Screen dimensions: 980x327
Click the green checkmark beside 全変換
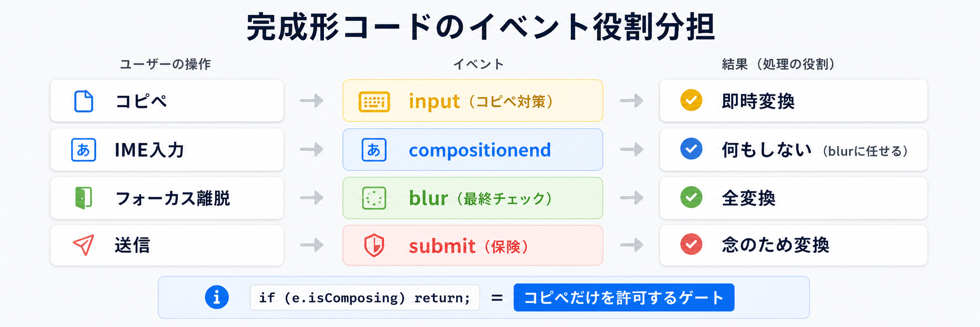(691, 197)
